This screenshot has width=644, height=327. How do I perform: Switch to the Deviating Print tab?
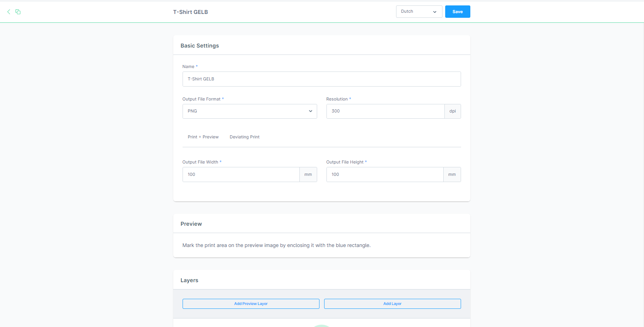pyautogui.click(x=244, y=137)
